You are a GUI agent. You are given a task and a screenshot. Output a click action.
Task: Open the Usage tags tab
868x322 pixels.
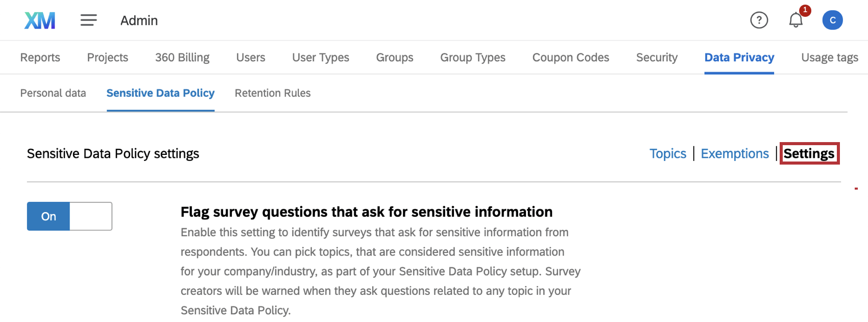tap(830, 58)
